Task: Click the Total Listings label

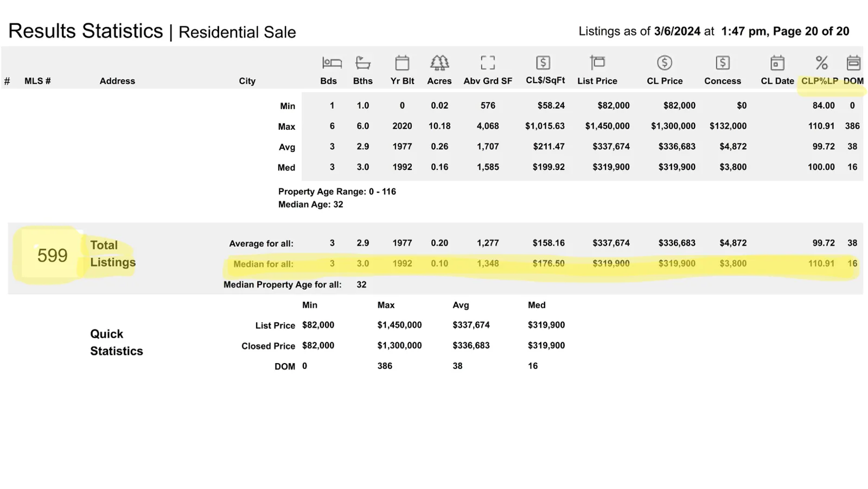Action: [x=113, y=253]
